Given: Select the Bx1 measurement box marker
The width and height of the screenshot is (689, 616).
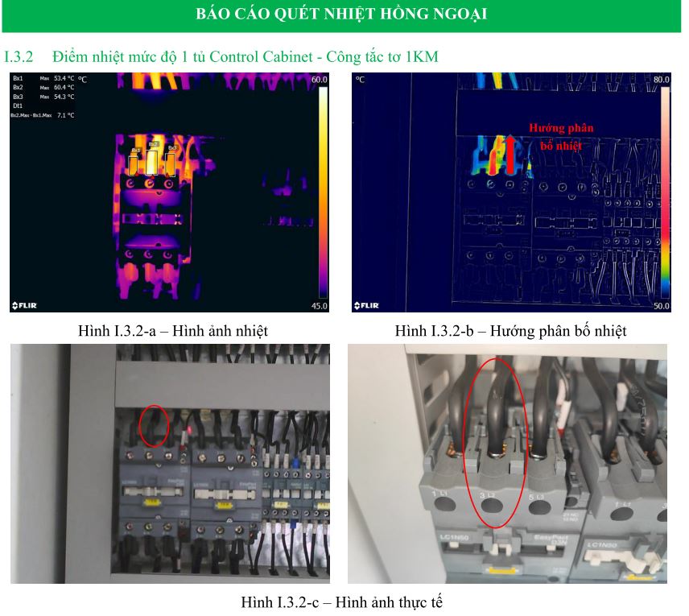Looking at the screenshot, I should [x=136, y=162].
